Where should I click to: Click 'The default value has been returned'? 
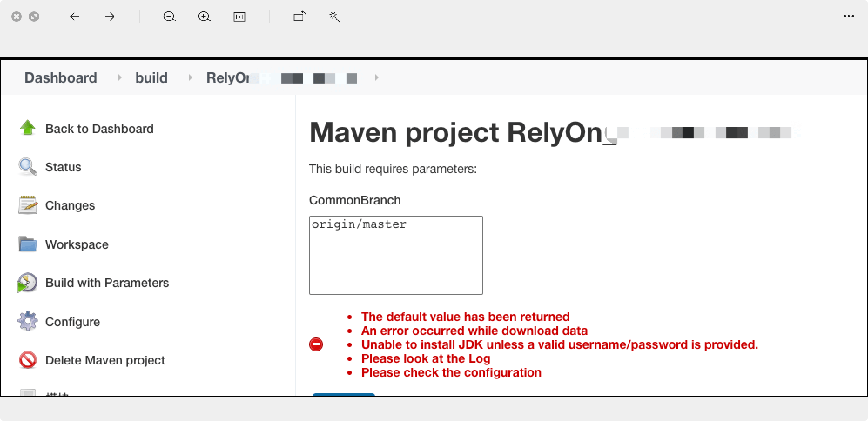pos(465,317)
